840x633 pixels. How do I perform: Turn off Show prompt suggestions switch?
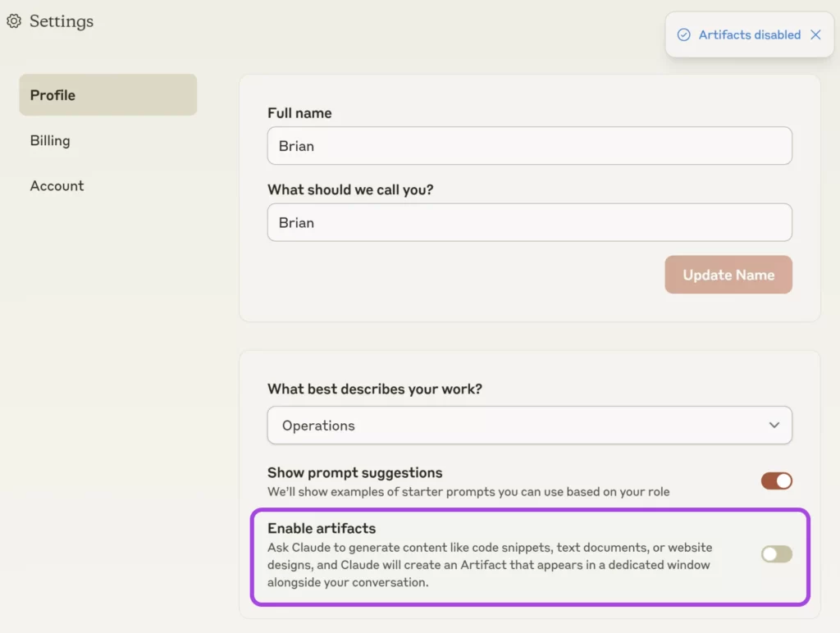pos(776,481)
